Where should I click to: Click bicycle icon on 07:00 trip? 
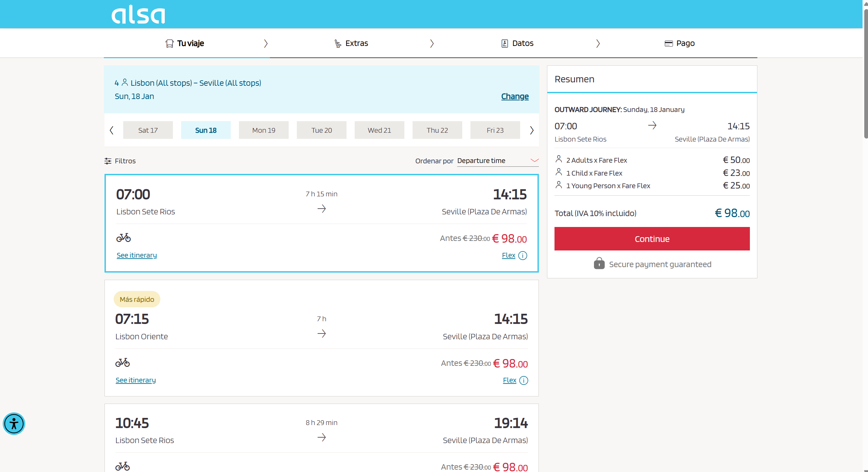[124, 238]
